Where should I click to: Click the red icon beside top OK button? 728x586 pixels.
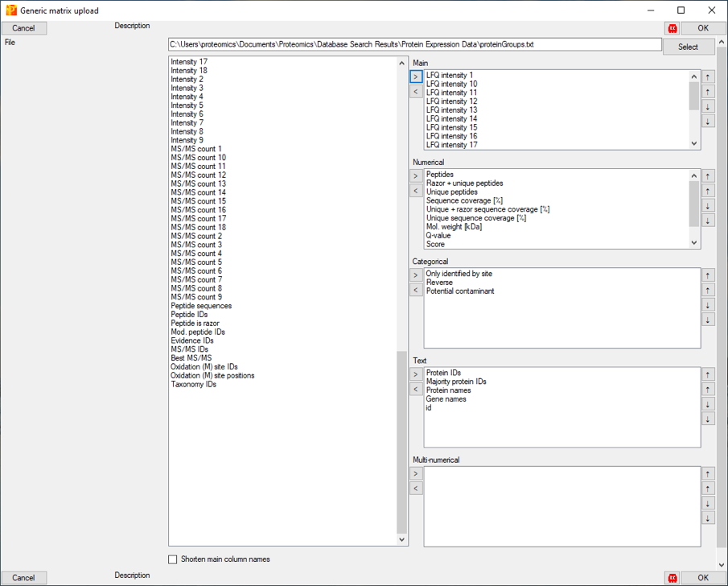[672, 28]
